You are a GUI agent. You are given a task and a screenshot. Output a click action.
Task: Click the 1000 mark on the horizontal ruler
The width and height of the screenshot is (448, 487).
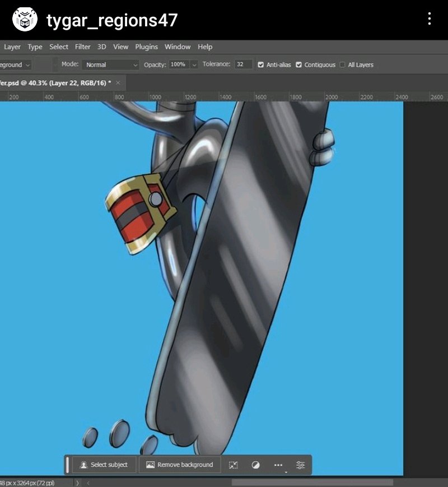point(155,97)
